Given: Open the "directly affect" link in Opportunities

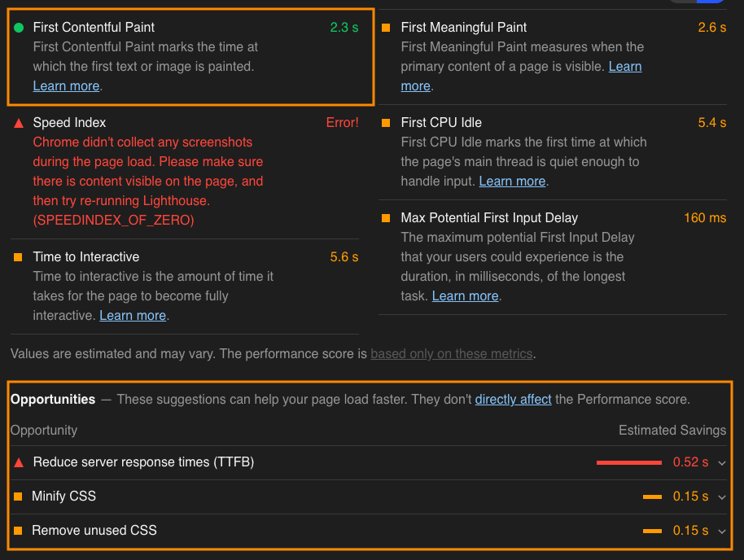Looking at the screenshot, I should (513, 400).
